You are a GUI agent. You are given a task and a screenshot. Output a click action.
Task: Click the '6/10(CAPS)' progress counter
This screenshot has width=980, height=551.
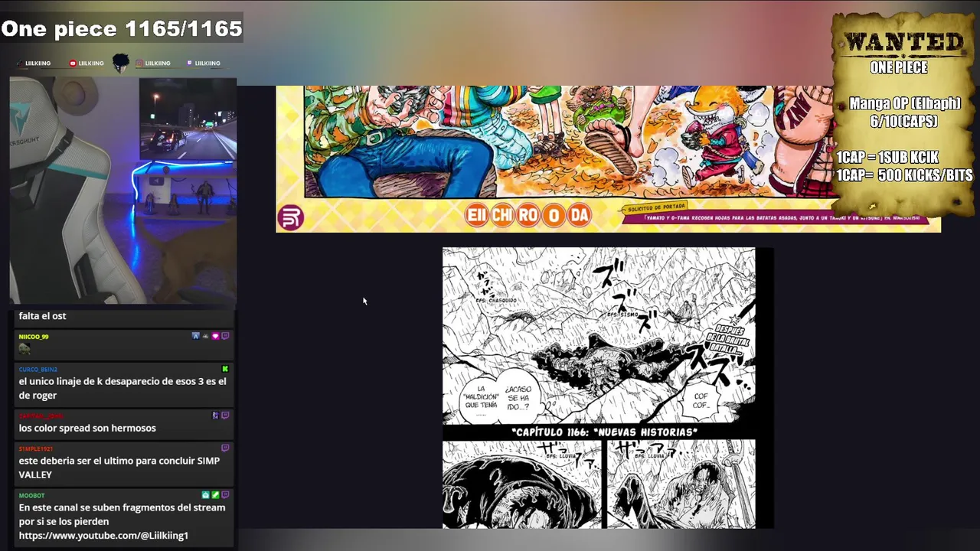(903, 121)
